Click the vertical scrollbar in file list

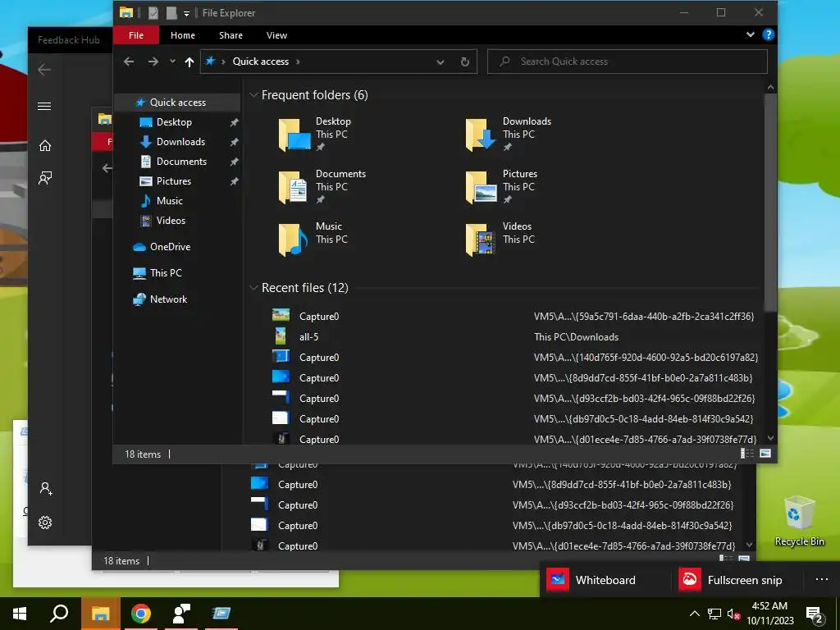coord(770,203)
